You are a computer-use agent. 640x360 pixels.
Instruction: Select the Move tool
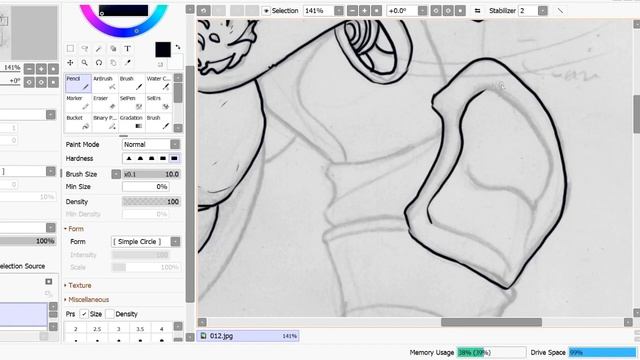point(70,62)
